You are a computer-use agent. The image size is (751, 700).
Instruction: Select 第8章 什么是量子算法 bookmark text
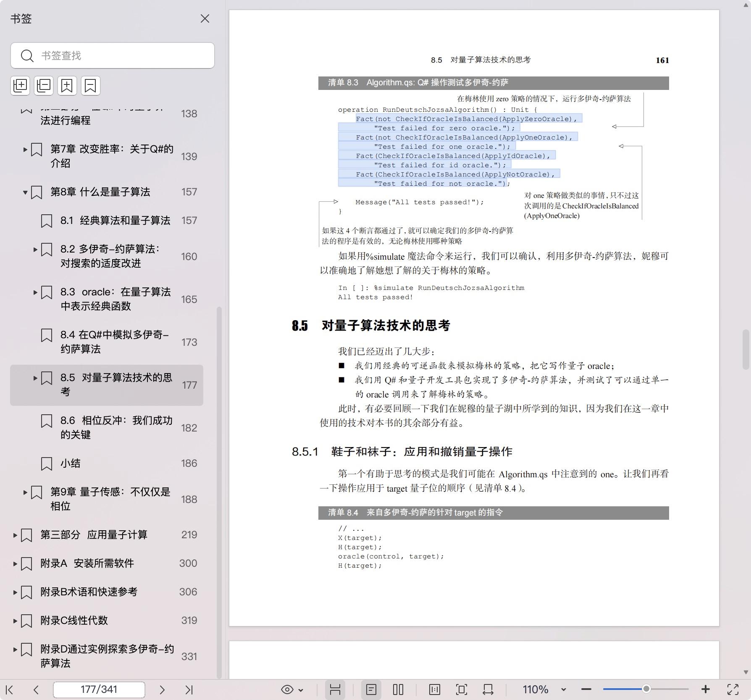point(100,192)
